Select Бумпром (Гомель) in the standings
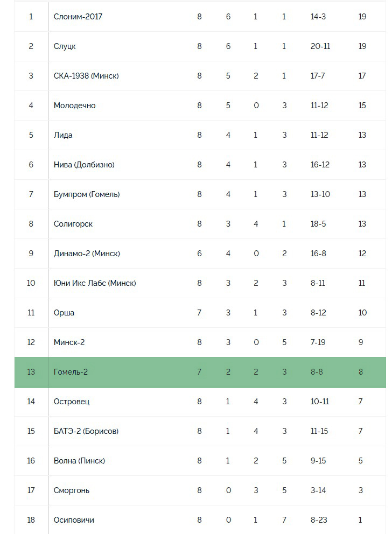This screenshot has width=392, height=534. (87, 194)
